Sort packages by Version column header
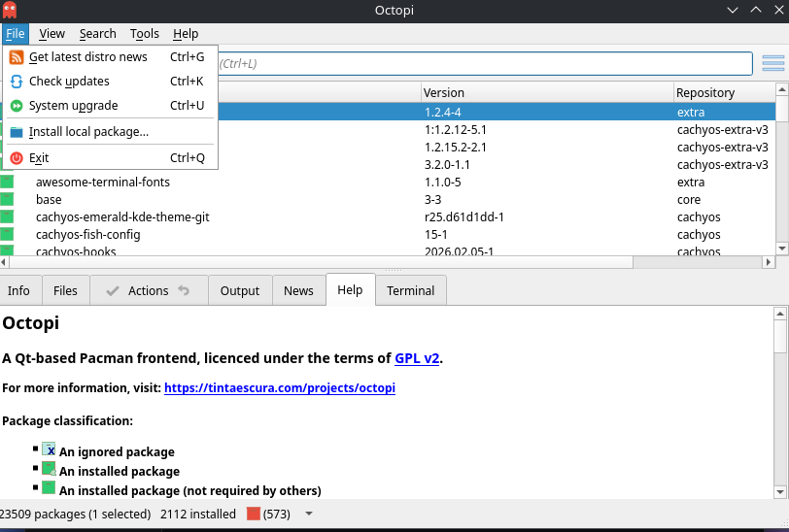Viewport: 789px width, 532px height. point(547,92)
